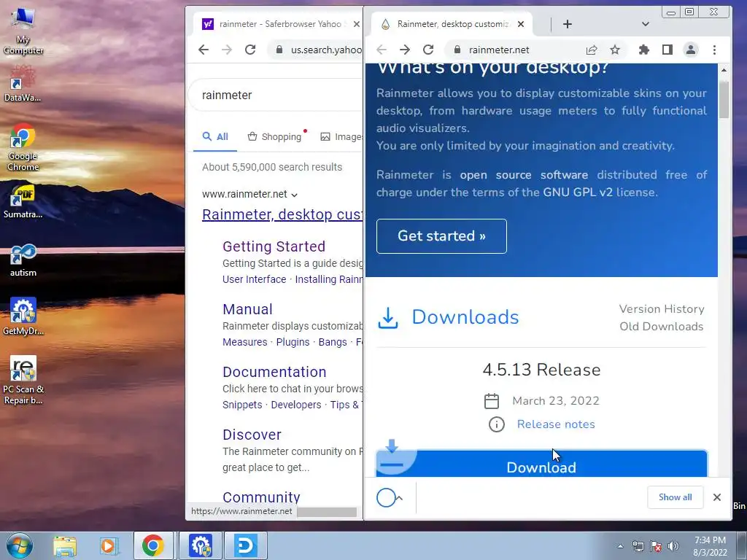
Task: Open the blue D app in taskbar
Action: (x=245, y=545)
